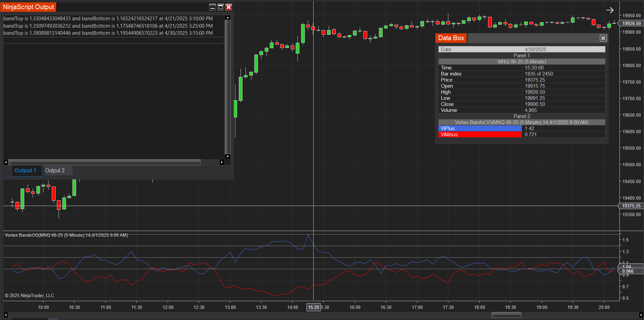
Task: Close the NinjaScript Output window
Action: (229, 7)
